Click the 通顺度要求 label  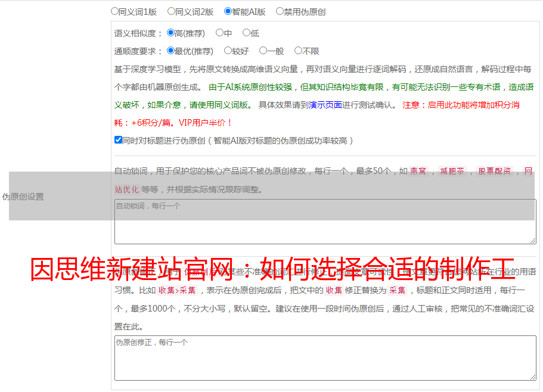click(138, 51)
